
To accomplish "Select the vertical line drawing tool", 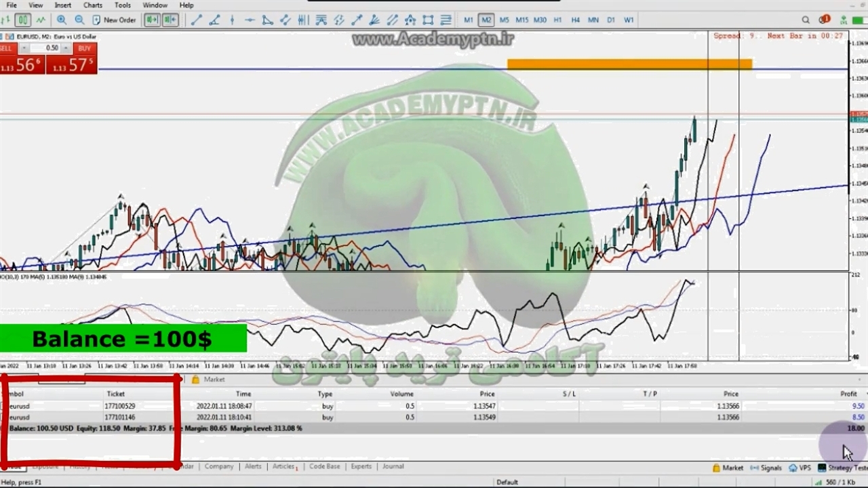I will tap(232, 20).
